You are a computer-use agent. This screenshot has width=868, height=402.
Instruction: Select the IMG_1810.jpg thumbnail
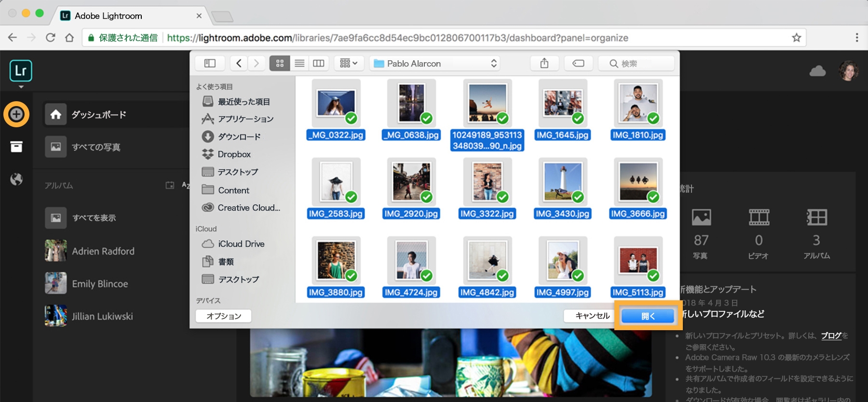tap(638, 103)
